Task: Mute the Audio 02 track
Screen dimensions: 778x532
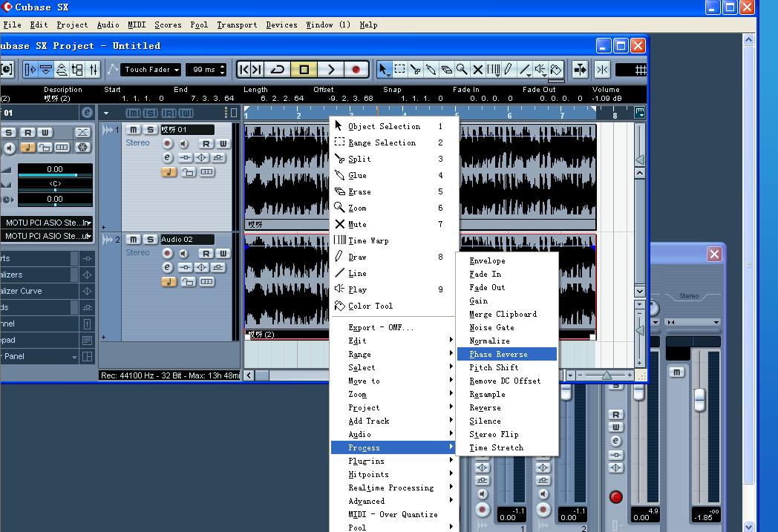Action: (x=133, y=239)
